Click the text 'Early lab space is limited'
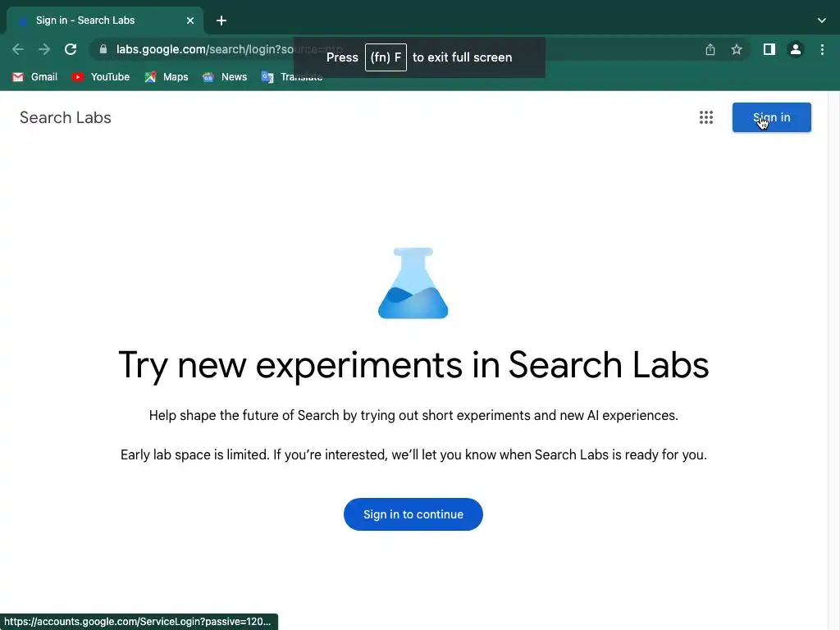840x630 pixels. pyautogui.click(x=194, y=454)
